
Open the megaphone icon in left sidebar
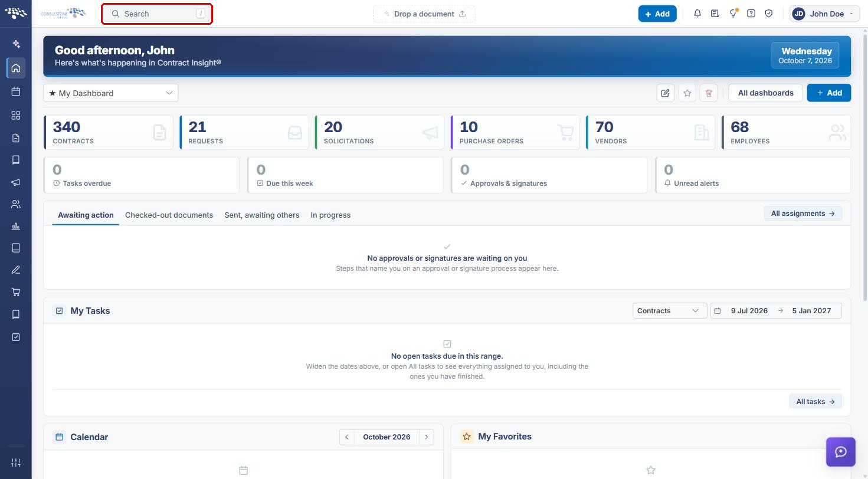point(16,182)
